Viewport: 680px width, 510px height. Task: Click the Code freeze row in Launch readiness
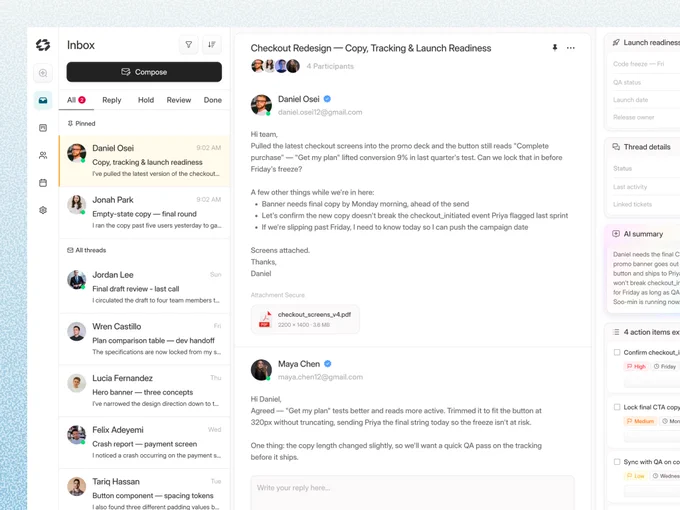(646, 64)
